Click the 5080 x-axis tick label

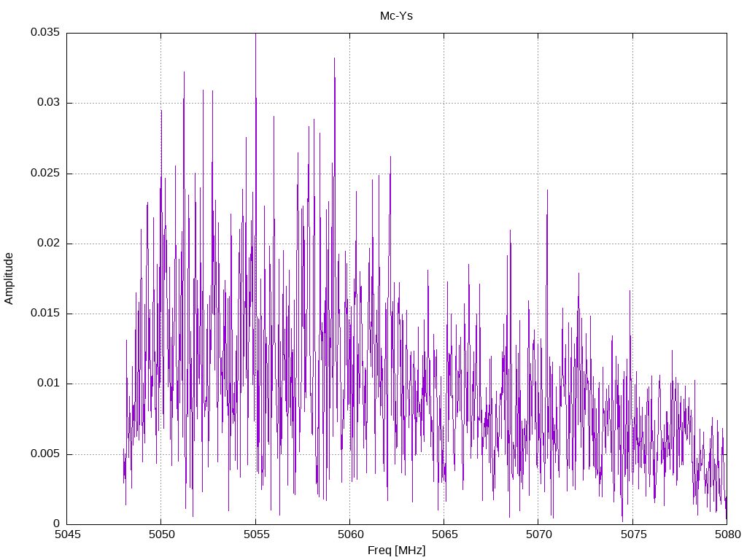click(727, 534)
